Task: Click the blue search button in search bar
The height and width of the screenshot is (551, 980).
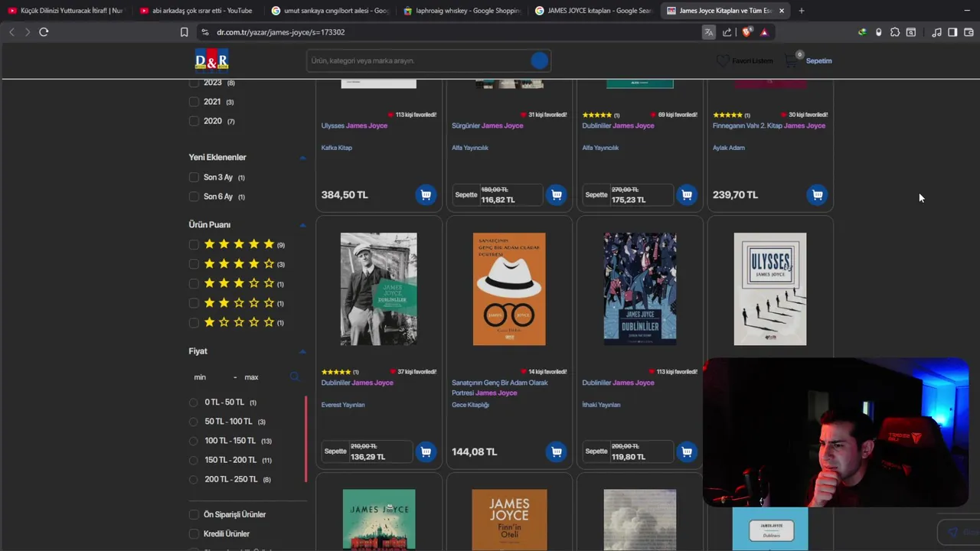Action: tap(539, 60)
